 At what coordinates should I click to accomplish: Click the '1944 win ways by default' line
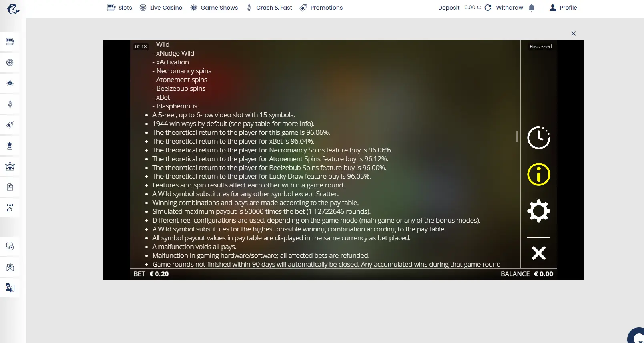pyautogui.click(x=233, y=124)
